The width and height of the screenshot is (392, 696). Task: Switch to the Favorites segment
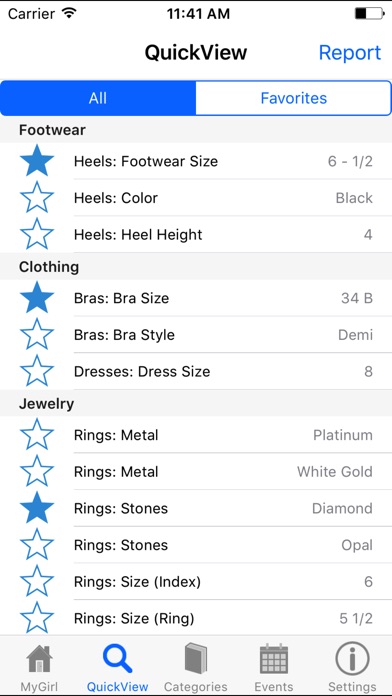click(293, 98)
